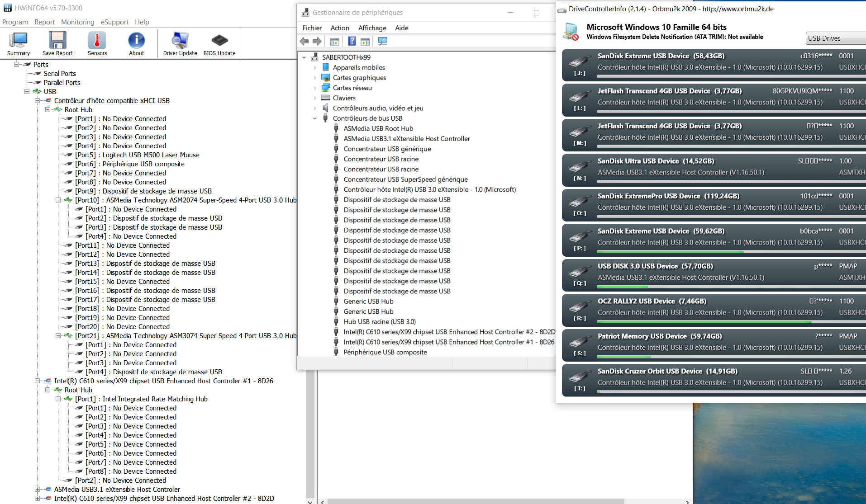This screenshot has height=504, width=866.
Task: Open the Action menu in Device Manager
Action: [340, 28]
